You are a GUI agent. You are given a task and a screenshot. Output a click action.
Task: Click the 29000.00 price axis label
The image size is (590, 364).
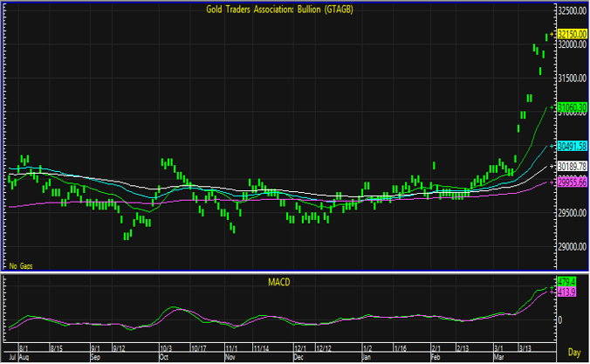(570, 247)
